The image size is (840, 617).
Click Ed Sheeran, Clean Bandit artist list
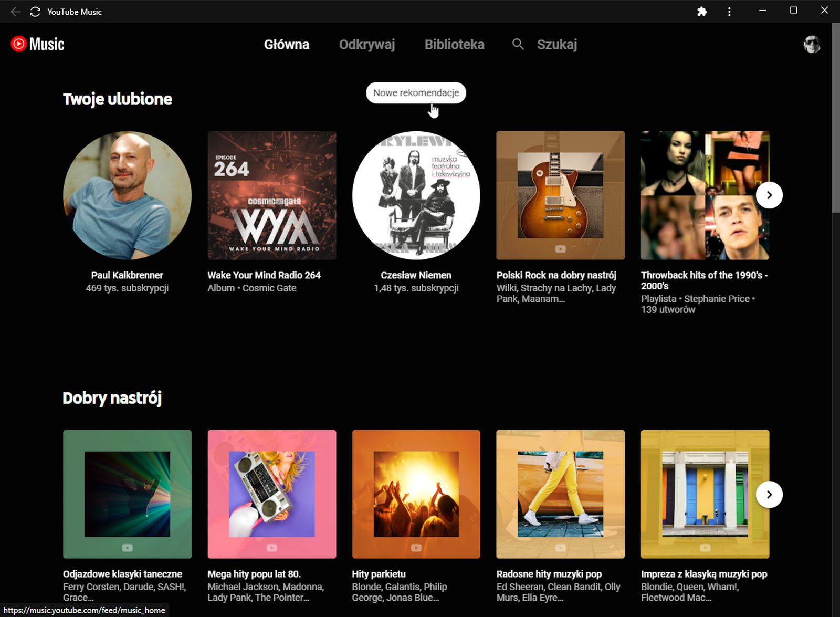[x=558, y=592]
